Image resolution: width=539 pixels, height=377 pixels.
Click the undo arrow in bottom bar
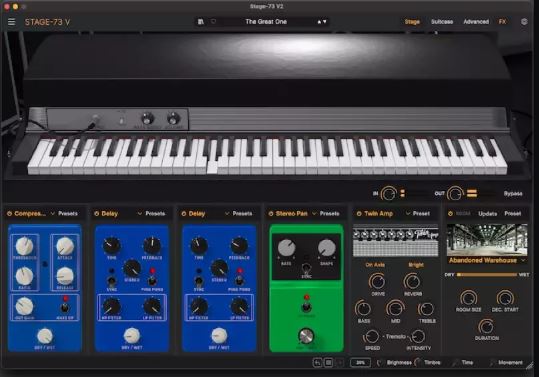pos(317,362)
